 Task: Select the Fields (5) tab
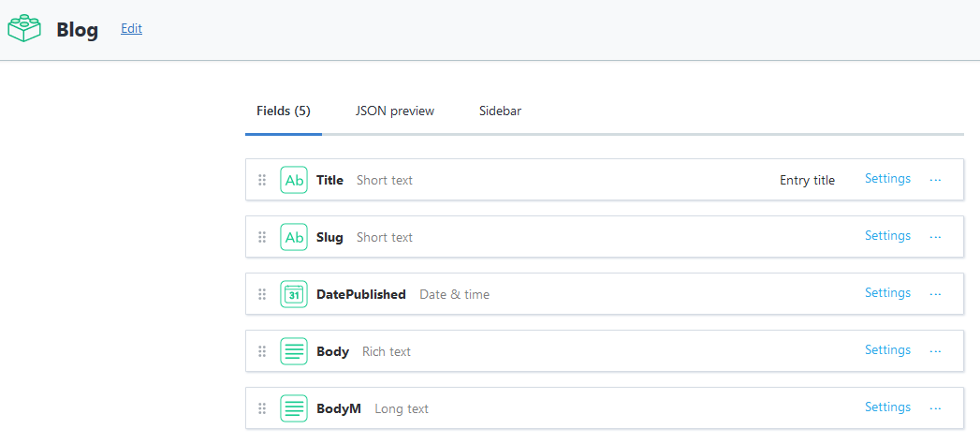(x=284, y=111)
